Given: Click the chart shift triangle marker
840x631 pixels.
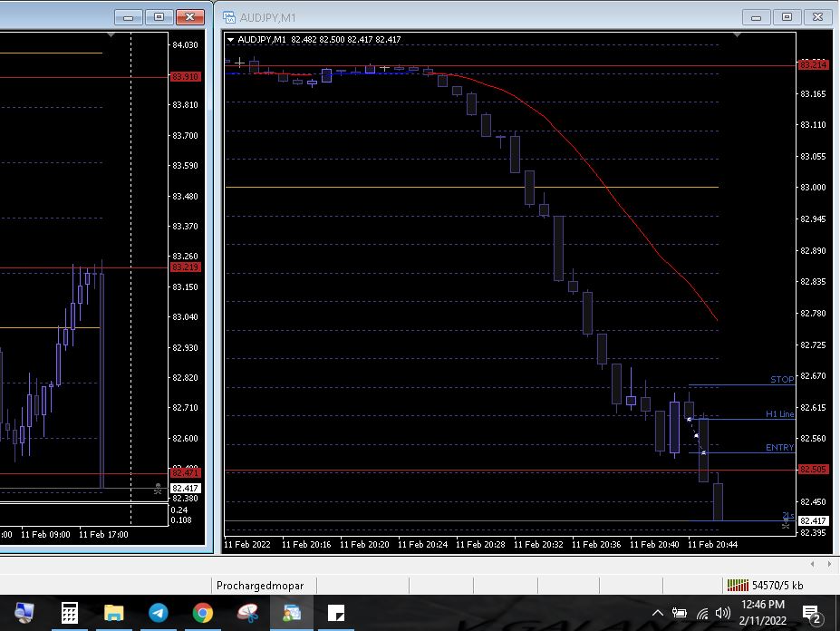Looking at the screenshot, I should pyautogui.click(x=737, y=34).
